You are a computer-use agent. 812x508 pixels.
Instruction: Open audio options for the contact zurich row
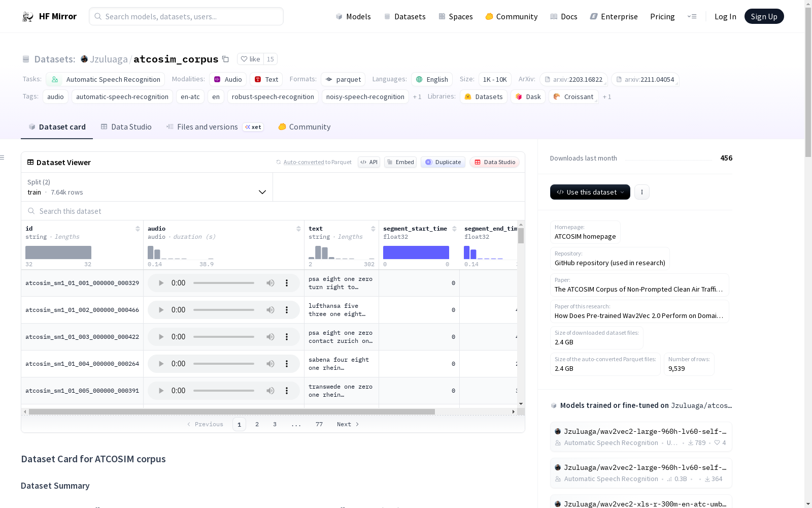[x=287, y=337]
